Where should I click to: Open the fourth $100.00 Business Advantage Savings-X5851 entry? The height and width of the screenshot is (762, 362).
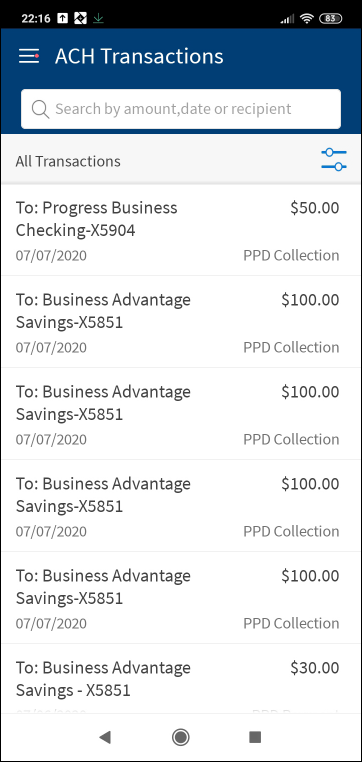pyautogui.click(x=181, y=597)
